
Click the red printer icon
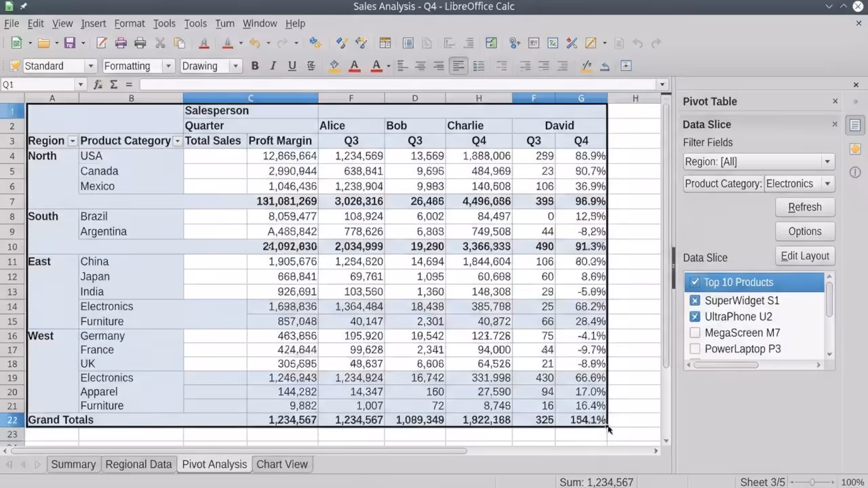point(121,43)
